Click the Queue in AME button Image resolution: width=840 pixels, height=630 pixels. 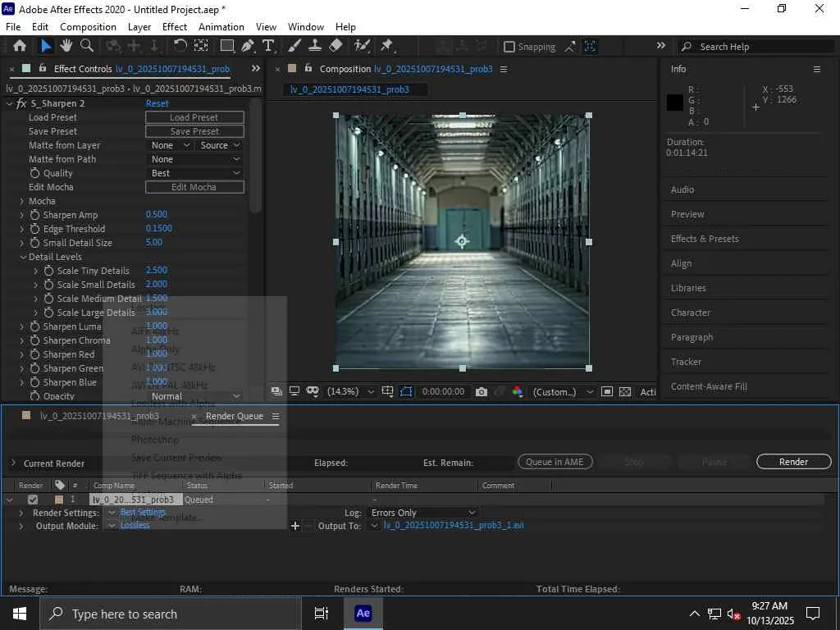pos(555,462)
